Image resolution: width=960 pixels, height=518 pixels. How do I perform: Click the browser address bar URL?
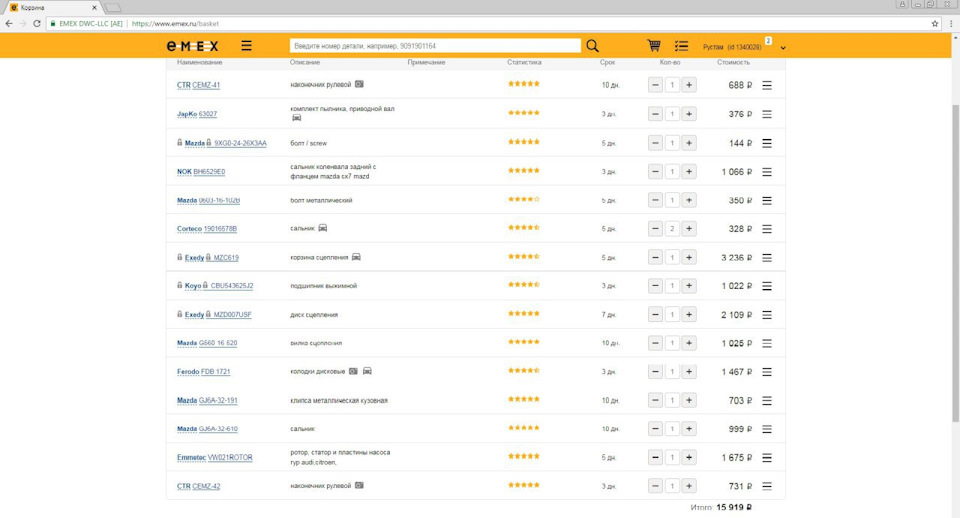[175, 24]
